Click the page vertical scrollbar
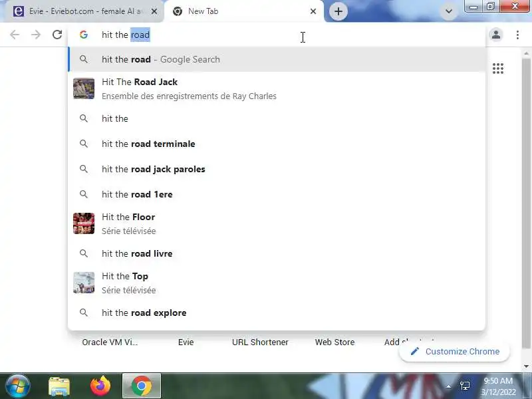 click(526, 203)
